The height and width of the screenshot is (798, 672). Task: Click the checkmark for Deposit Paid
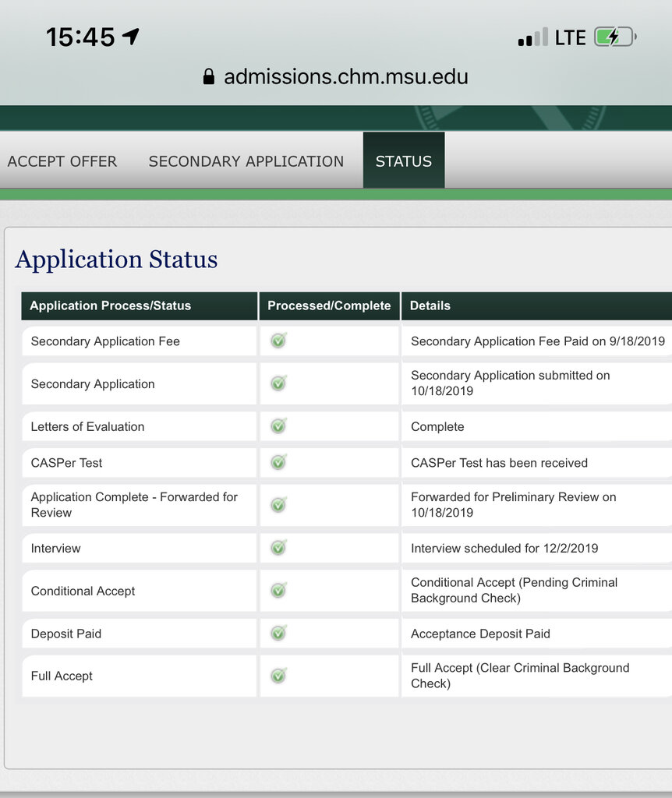click(278, 633)
